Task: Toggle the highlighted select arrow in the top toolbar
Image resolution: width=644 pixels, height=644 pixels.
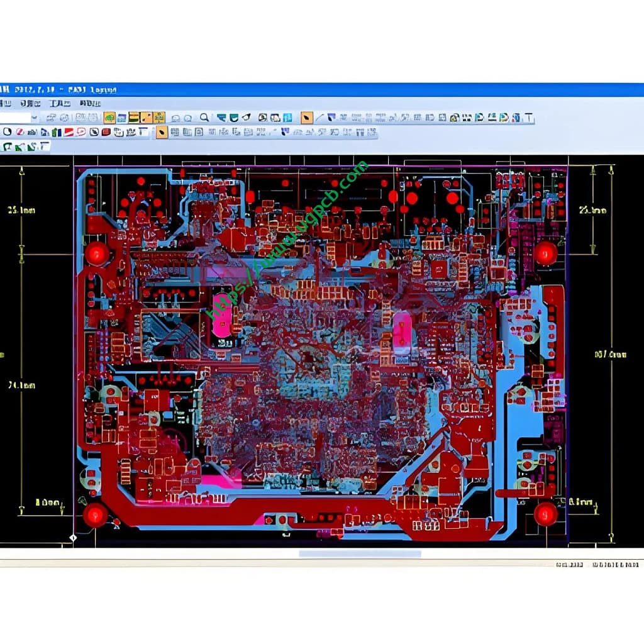Action: [x=306, y=118]
